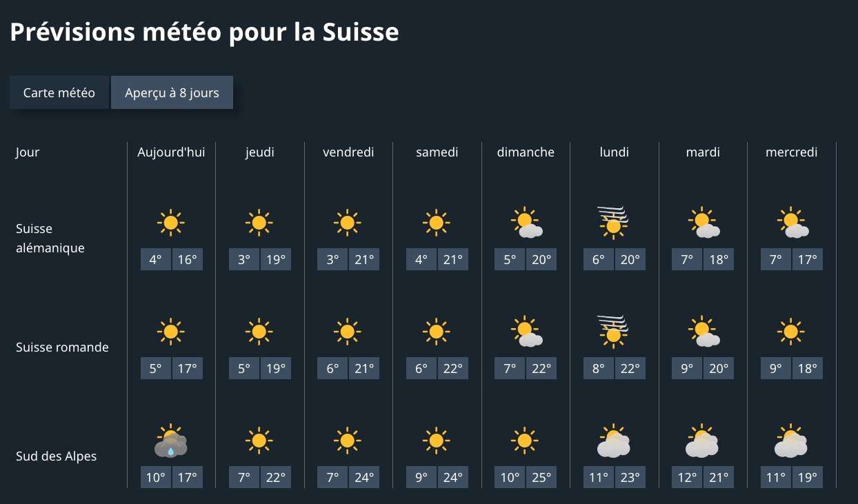Select the dimanche column header
This screenshot has width=858, height=504.
click(526, 152)
